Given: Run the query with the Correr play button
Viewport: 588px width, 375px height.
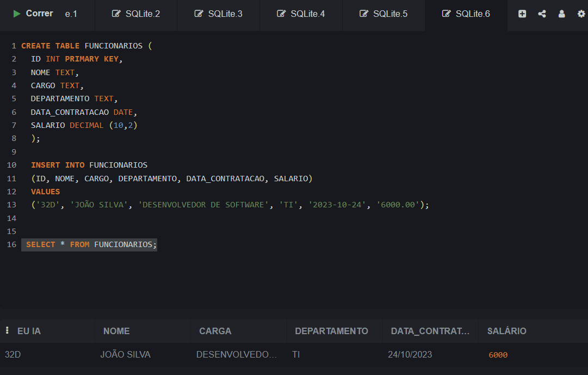Looking at the screenshot, I should [33, 14].
